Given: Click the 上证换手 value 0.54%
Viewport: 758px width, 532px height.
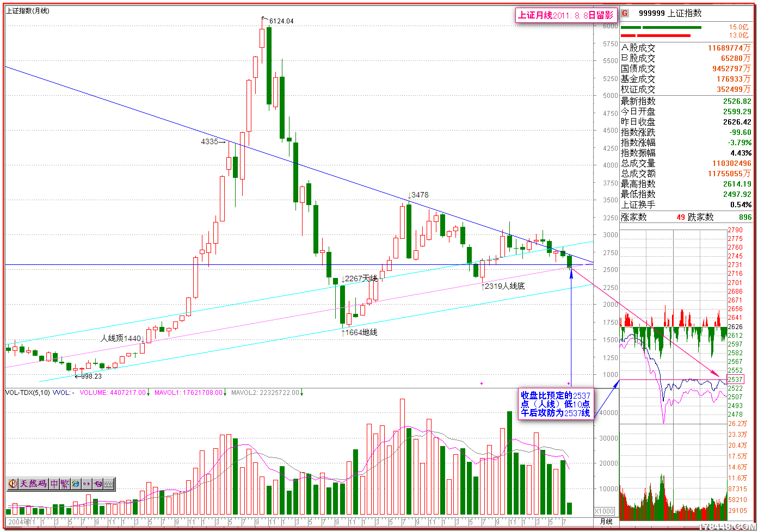Looking at the screenshot, I should tap(741, 205).
